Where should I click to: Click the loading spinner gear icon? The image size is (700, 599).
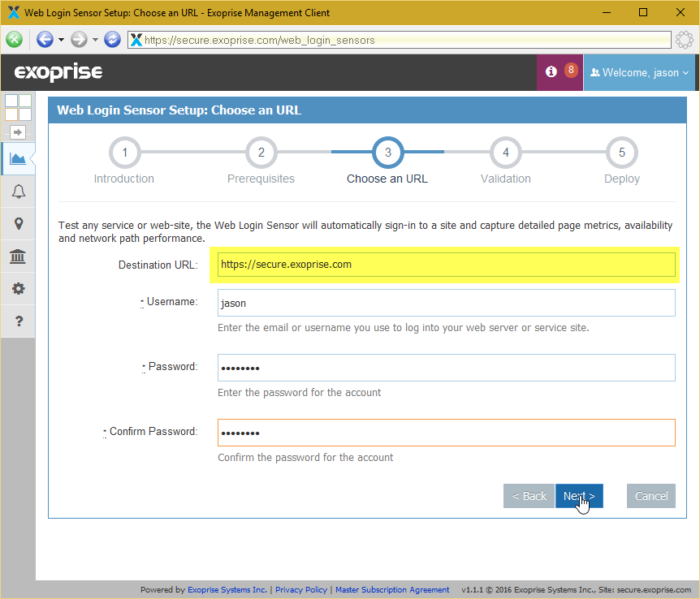pyautogui.click(x=685, y=40)
